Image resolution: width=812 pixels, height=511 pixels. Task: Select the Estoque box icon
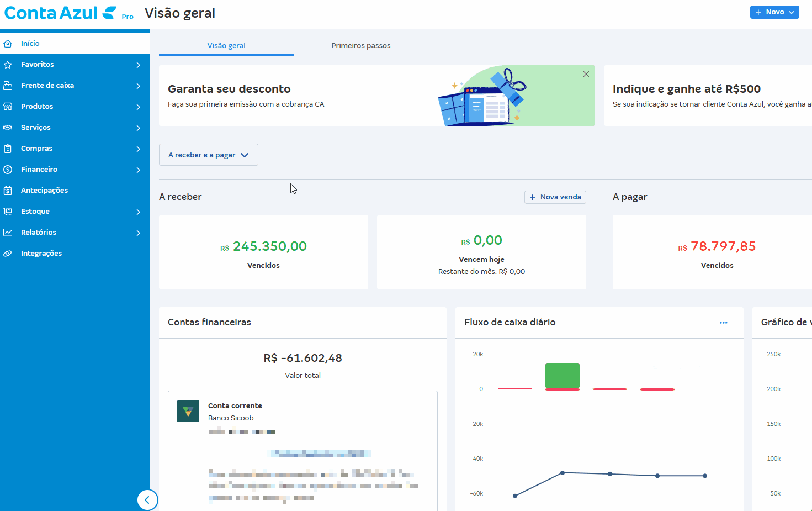[x=8, y=211]
